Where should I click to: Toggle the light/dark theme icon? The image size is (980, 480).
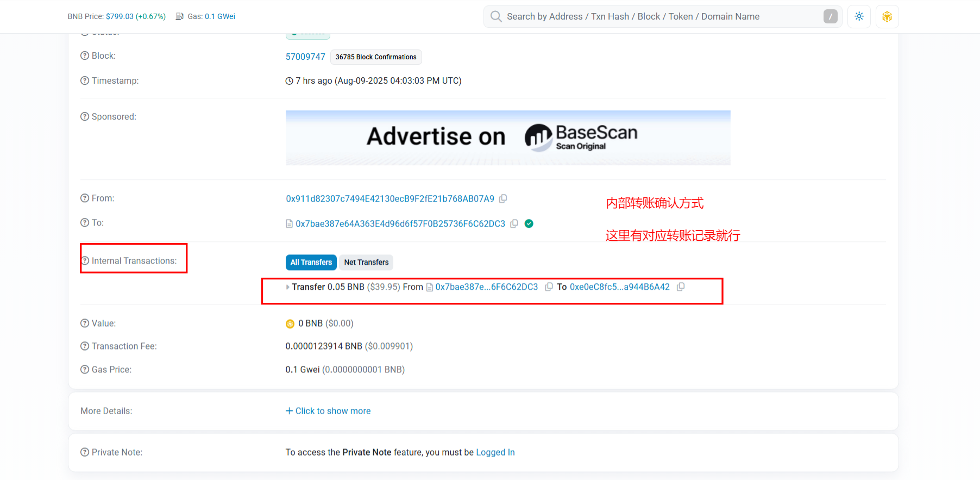pyautogui.click(x=859, y=16)
